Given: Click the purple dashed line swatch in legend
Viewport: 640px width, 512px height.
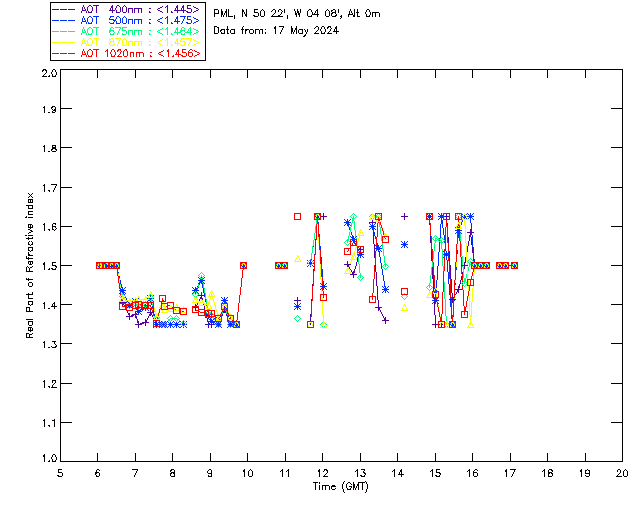Looking at the screenshot, I should 64,9.
